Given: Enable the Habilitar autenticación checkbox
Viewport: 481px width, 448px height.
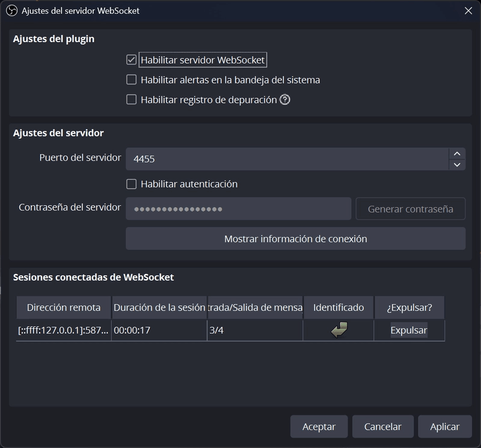Looking at the screenshot, I should pyautogui.click(x=131, y=184).
